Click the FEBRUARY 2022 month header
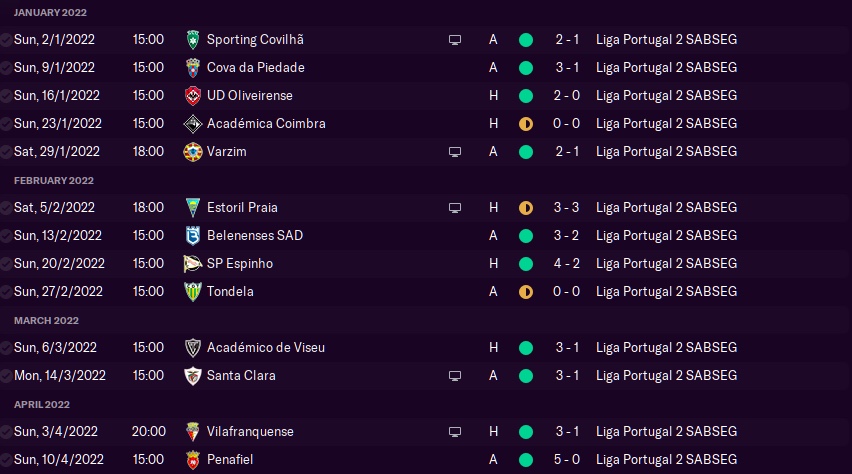 click(54, 181)
